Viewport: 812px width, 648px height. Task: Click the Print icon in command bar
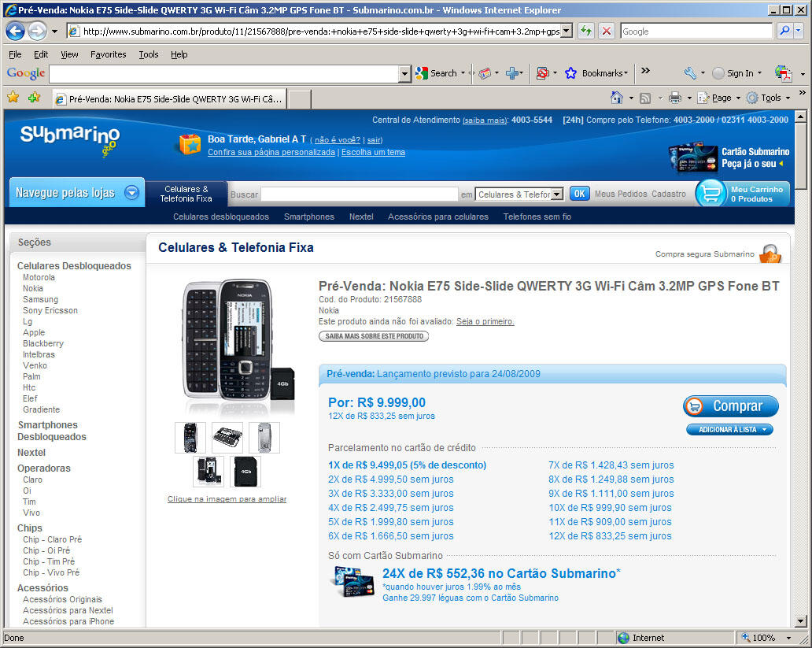pyautogui.click(x=674, y=98)
